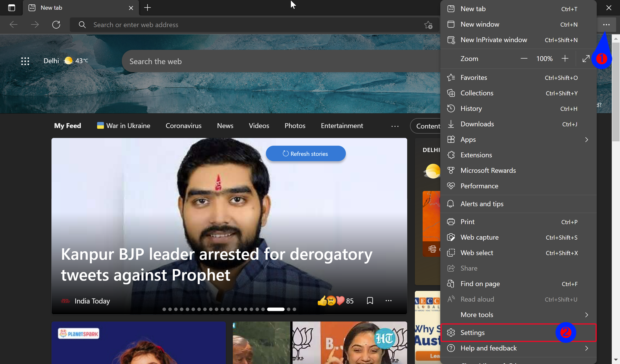
Task: Open Downloads from the menu
Action: 518,124
